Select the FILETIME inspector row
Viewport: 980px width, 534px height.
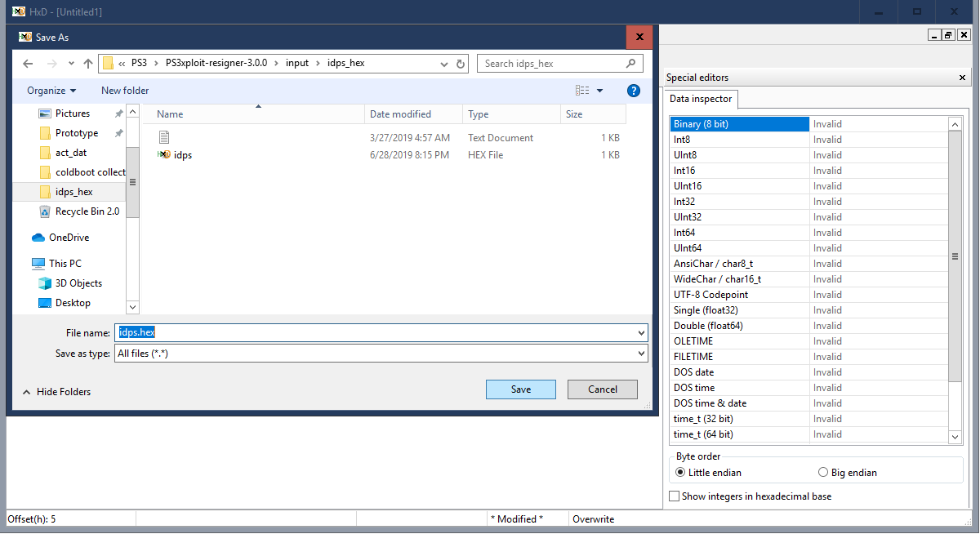pyautogui.click(x=808, y=357)
